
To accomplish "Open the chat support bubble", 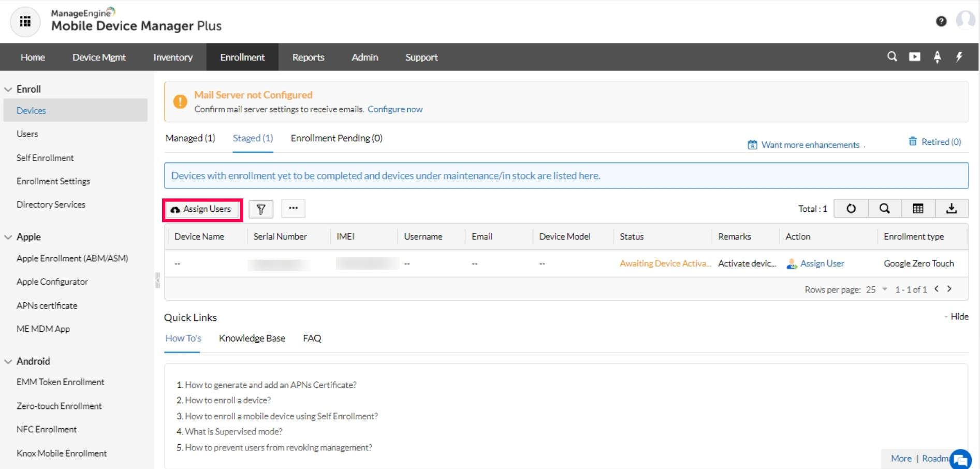I will (x=960, y=459).
